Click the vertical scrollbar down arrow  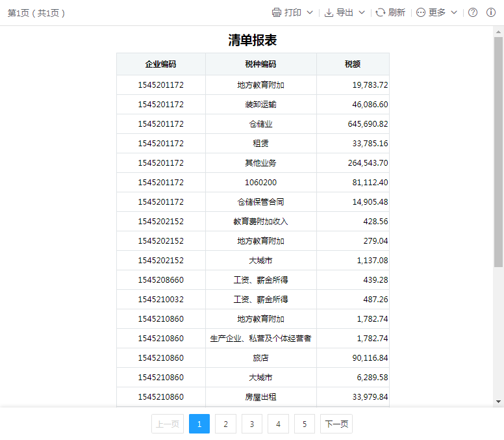498,402
